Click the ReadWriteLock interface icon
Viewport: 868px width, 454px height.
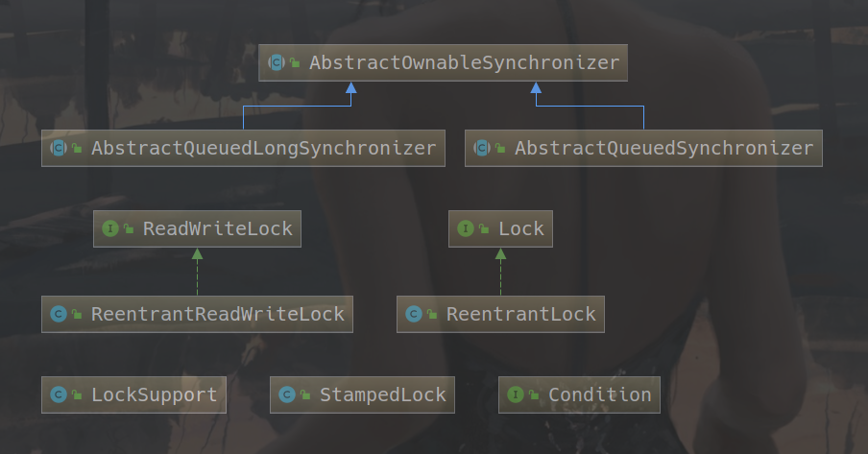110,228
